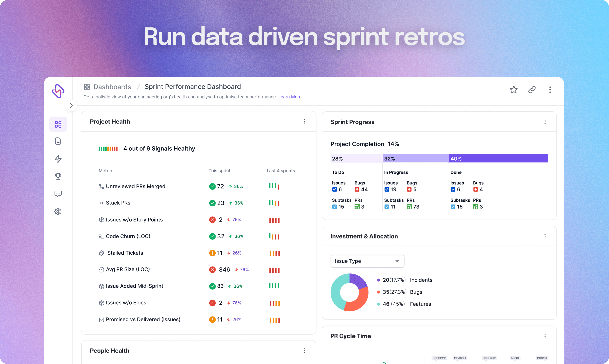The height and width of the screenshot is (364, 609).
Task: Click the Last 4 sprints bars for Stuck PRs
Action: (x=274, y=203)
